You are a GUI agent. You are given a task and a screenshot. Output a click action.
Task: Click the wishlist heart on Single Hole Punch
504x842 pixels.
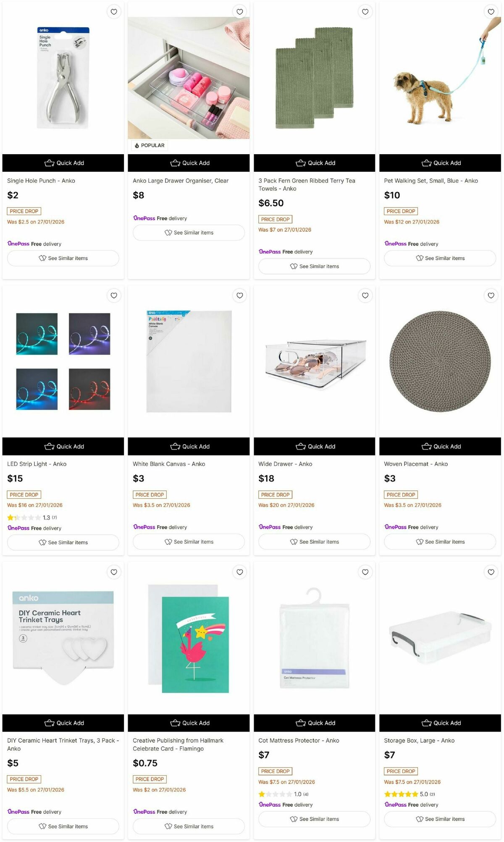tap(114, 12)
